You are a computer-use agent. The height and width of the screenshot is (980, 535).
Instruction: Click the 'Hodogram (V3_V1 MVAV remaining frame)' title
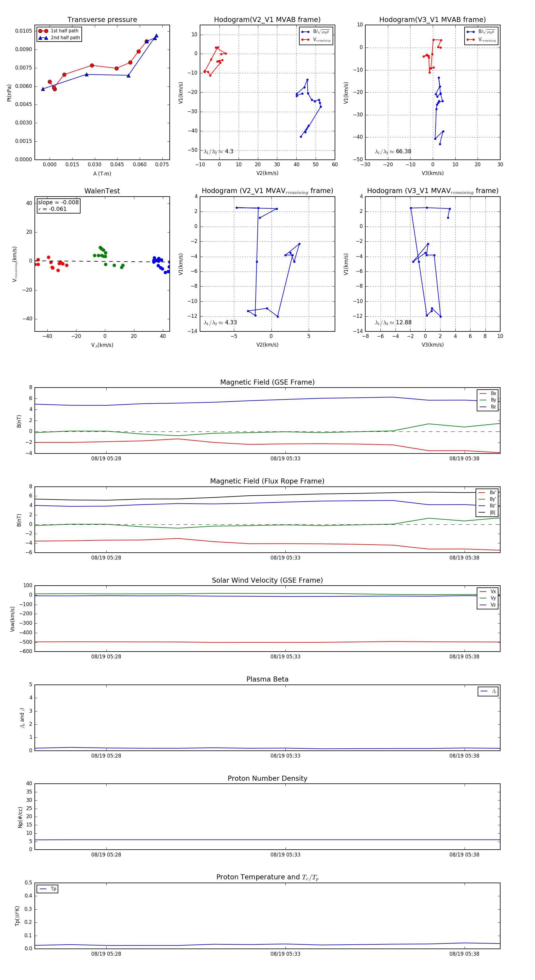click(432, 191)
